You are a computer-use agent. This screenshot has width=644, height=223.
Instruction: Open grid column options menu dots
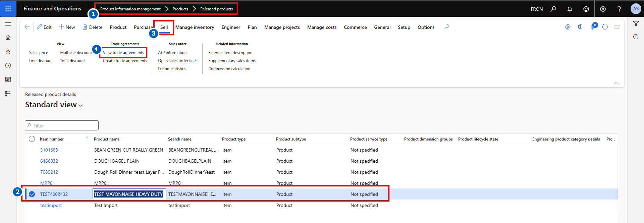tap(615, 139)
